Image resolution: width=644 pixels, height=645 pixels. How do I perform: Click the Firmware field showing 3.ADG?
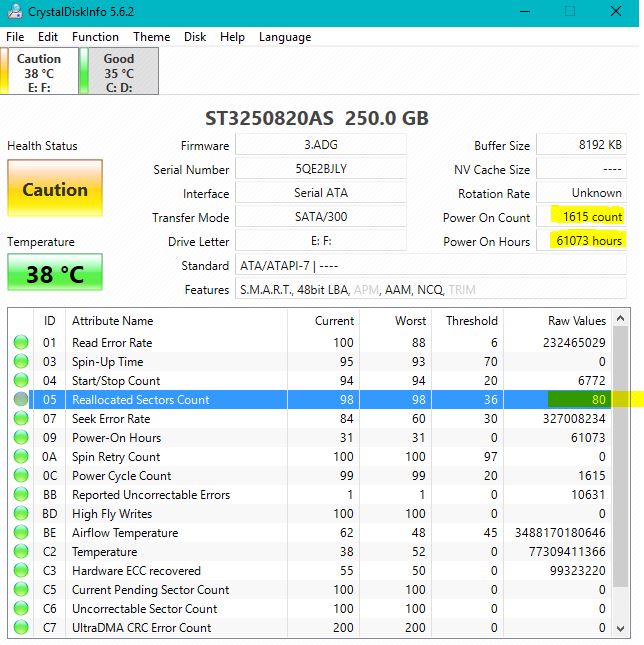point(321,144)
